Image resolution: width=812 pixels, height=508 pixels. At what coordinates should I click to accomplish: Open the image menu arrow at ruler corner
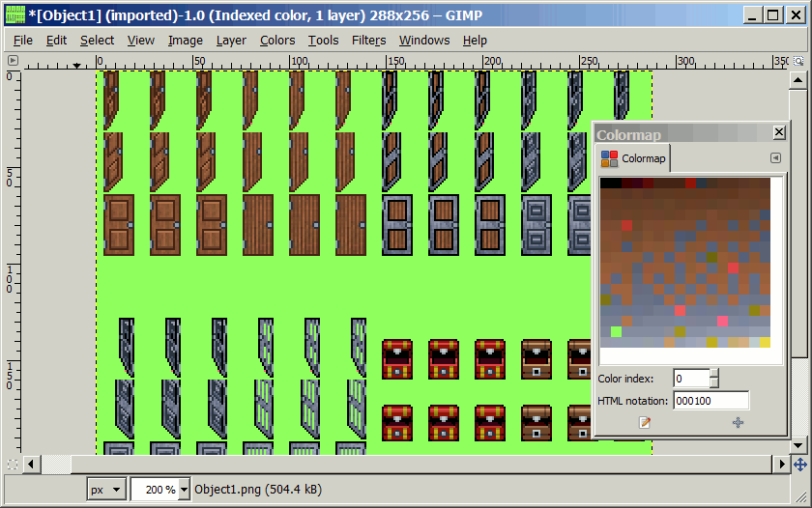[13, 60]
